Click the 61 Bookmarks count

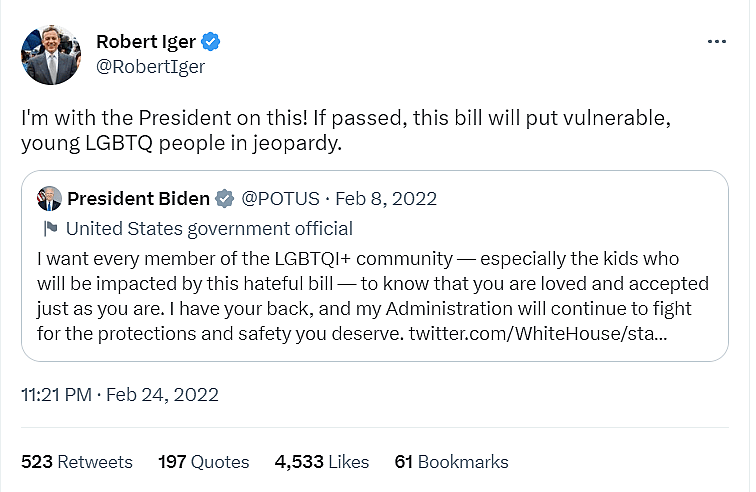click(451, 462)
